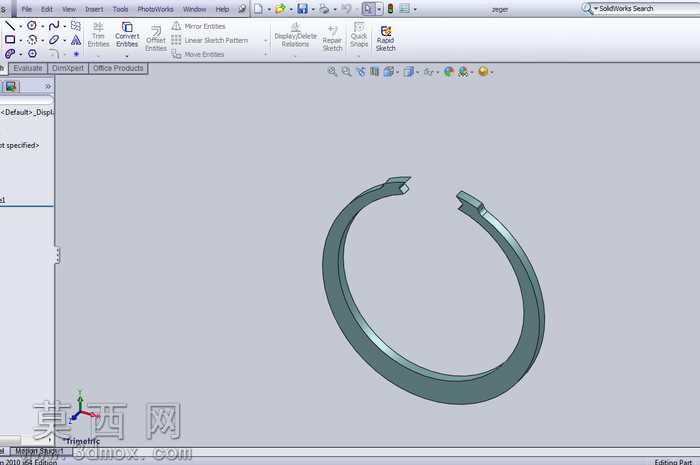Select the Ellipse sketch tool

coord(54,40)
